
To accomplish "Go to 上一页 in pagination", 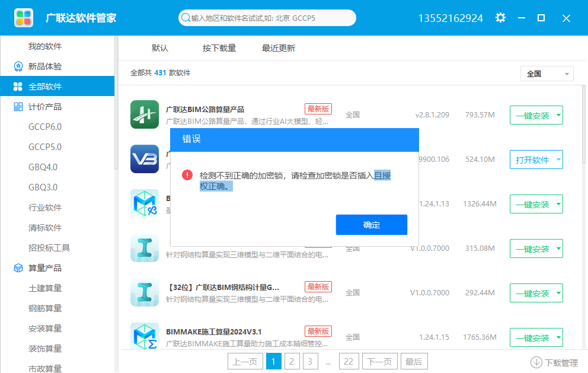I will point(245,361).
